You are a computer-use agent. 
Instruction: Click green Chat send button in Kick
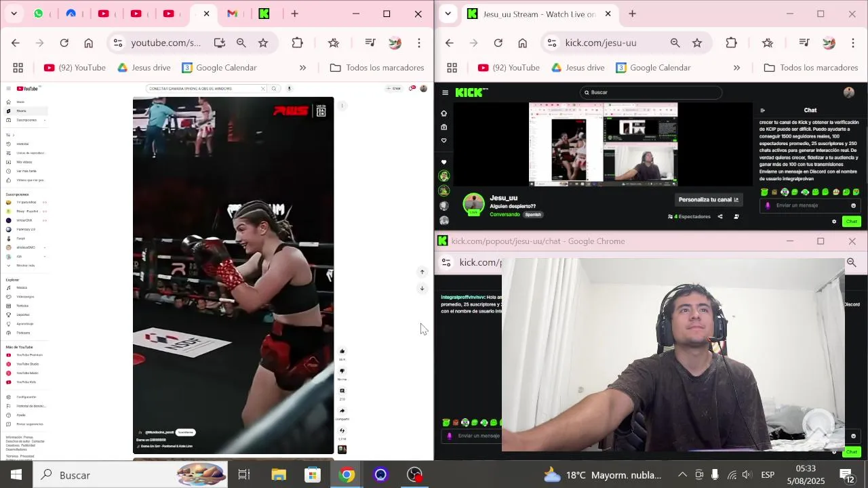point(851,222)
